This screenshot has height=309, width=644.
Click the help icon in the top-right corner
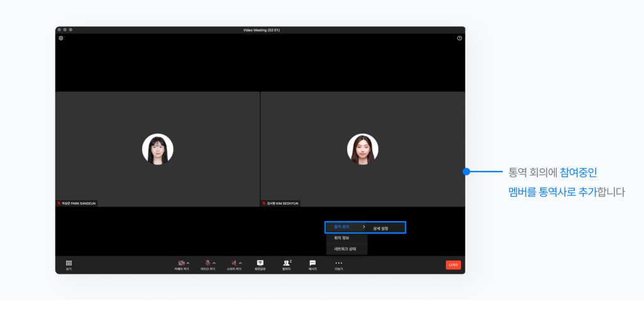tap(459, 38)
